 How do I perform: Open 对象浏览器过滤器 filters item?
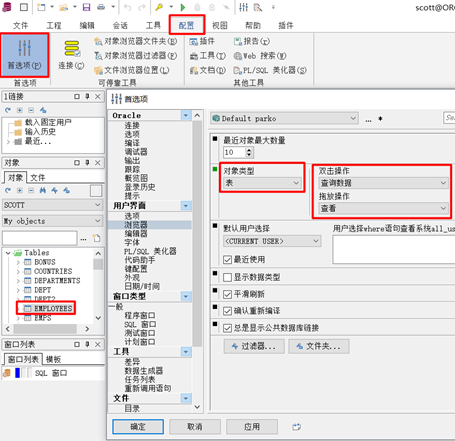(135, 56)
